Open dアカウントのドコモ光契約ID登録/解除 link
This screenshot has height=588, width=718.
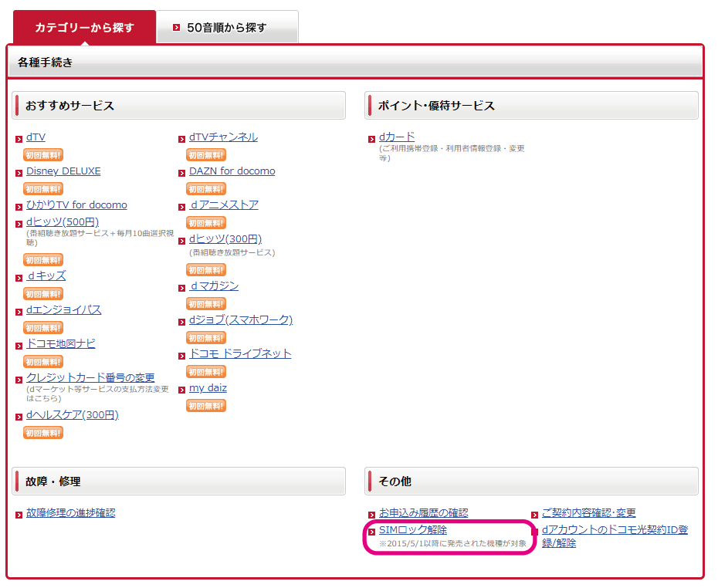615,536
